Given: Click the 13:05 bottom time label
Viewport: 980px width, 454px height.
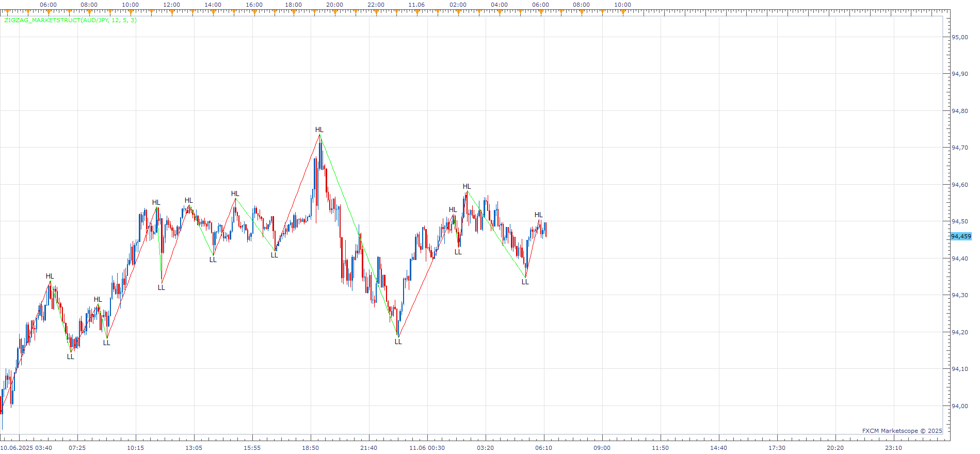Looking at the screenshot, I should pos(194,448).
